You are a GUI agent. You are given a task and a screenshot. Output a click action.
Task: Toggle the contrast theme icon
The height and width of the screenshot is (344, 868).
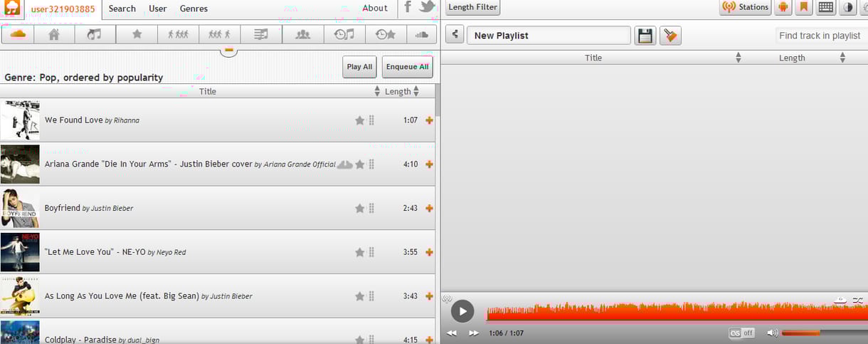(847, 7)
